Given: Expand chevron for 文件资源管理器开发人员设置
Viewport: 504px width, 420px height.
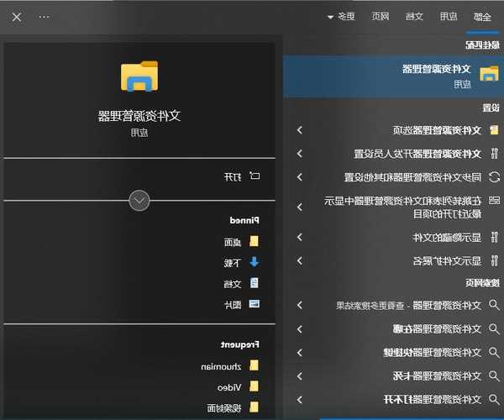Looking at the screenshot, I should coord(300,154).
